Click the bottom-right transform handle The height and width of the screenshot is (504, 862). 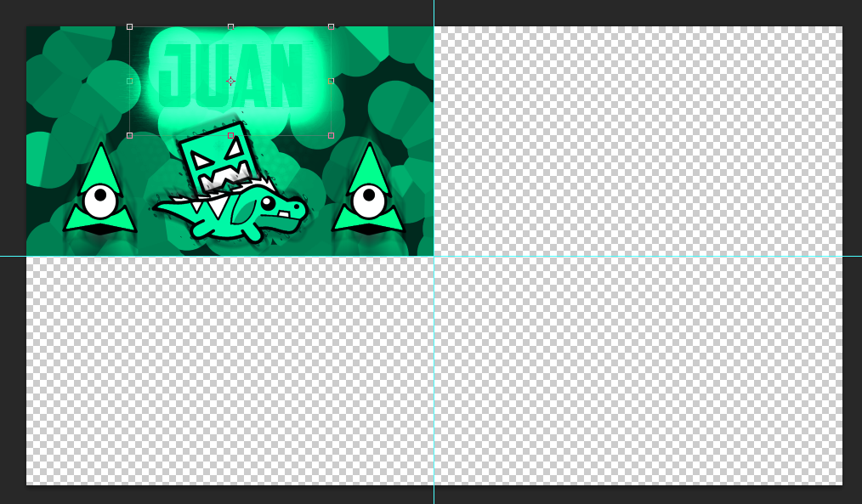tap(331, 135)
